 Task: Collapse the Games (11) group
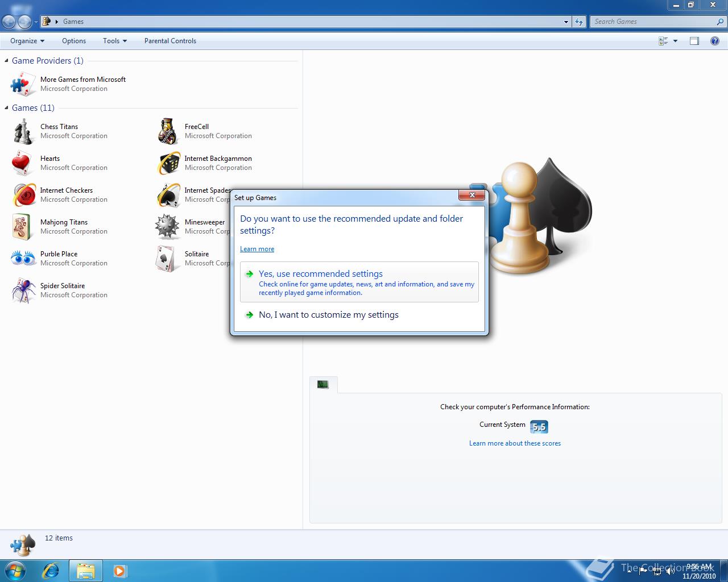(x=7, y=108)
